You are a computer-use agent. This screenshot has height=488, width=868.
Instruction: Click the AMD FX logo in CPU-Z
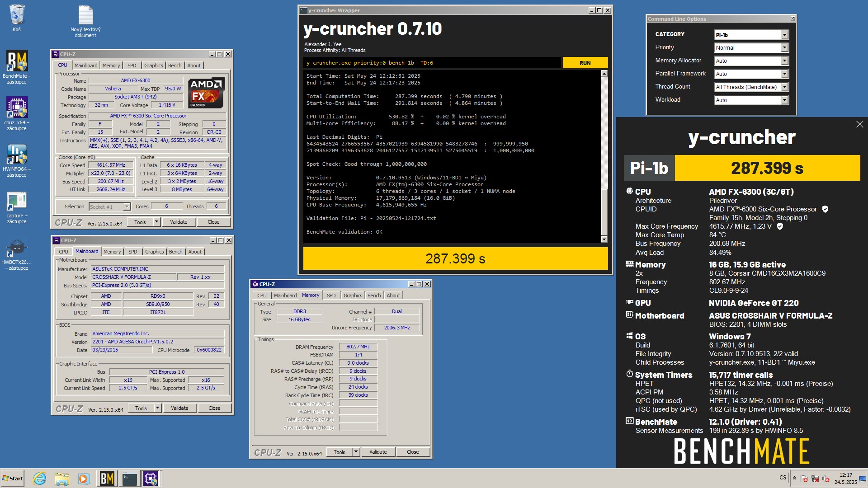pyautogui.click(x=206, y=93)
